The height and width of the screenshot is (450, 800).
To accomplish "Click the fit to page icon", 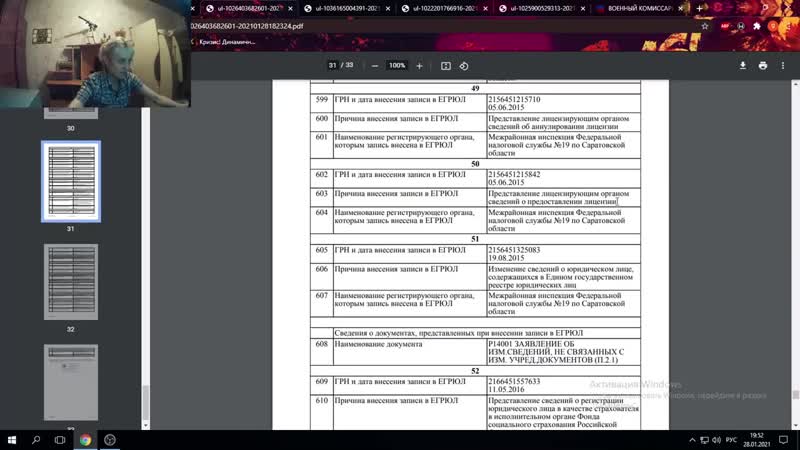I will click(445, 66).
